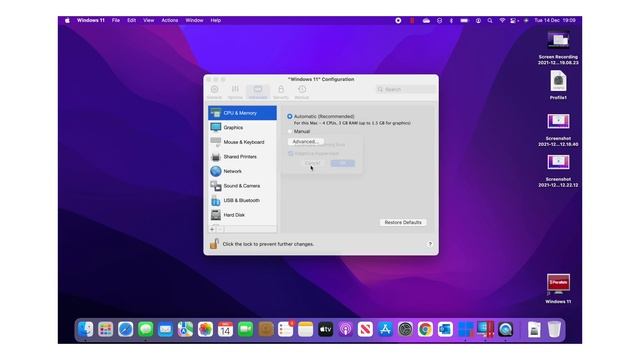Open Mail from the Dock
640x360 pixels.
165,329
